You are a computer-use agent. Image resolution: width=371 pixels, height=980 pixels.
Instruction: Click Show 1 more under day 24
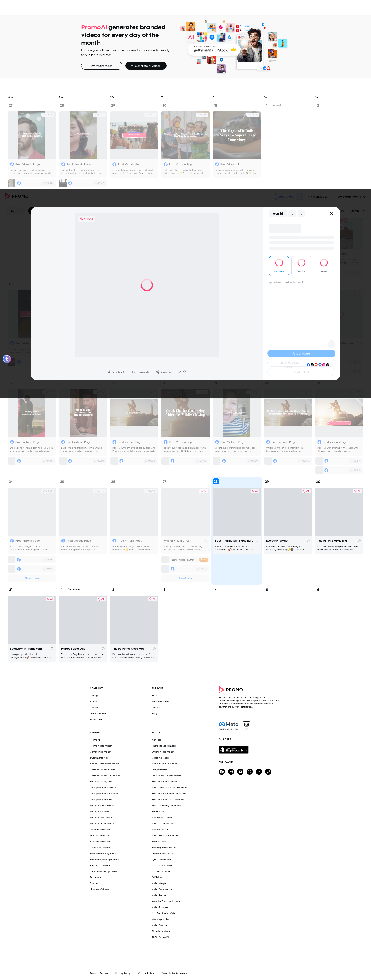coord(31,578)
